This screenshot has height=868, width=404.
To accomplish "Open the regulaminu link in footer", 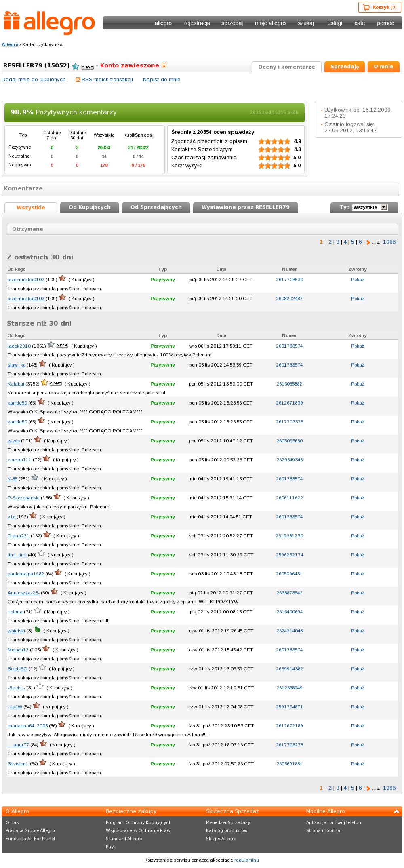I will (x=246, y=860).
